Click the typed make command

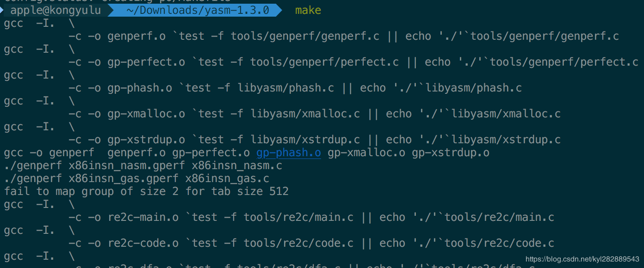308,10
